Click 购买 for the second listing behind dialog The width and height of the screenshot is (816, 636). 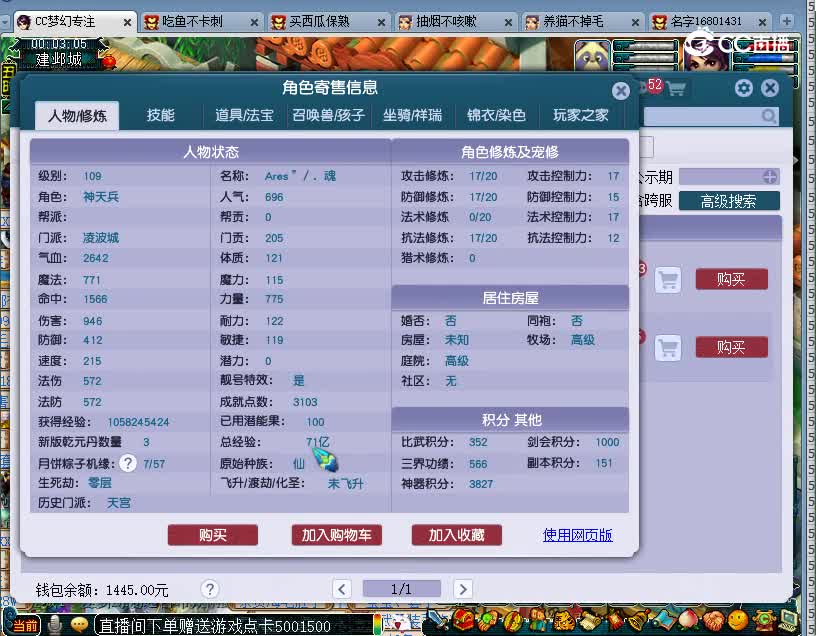[731, 347]
